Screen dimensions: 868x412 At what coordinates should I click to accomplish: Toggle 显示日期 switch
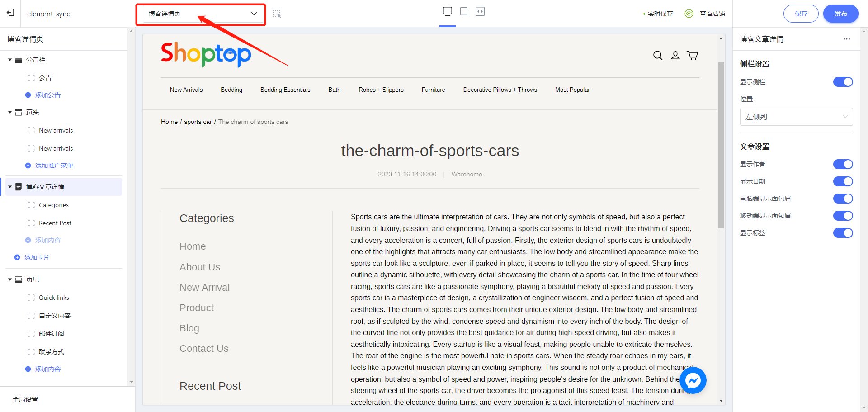[x=843, y=181]
